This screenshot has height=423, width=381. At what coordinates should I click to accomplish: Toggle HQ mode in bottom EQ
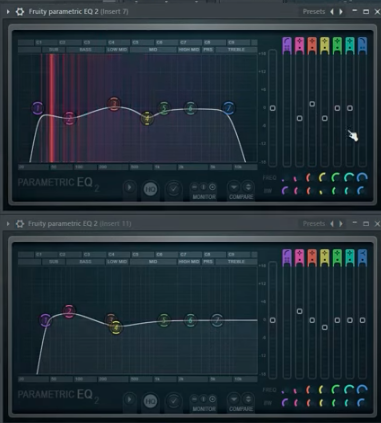[x=150, y=401]
